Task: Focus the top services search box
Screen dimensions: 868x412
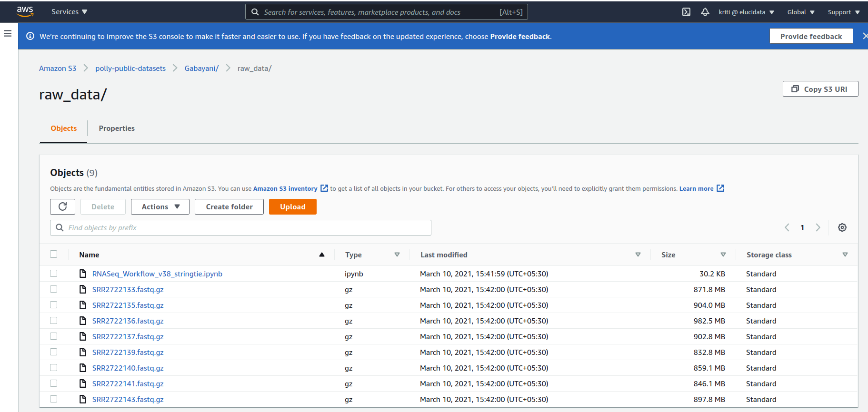Action: [x=387, y=12]
